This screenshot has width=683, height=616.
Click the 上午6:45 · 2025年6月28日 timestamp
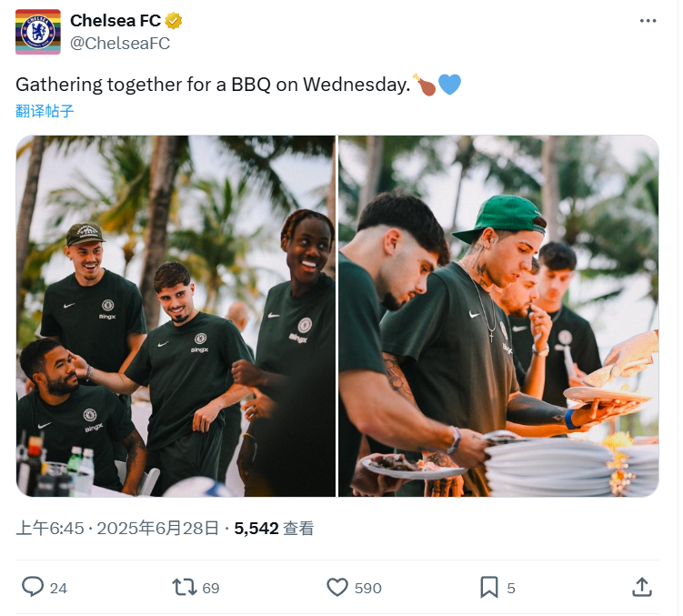click(x=117, y=528)
